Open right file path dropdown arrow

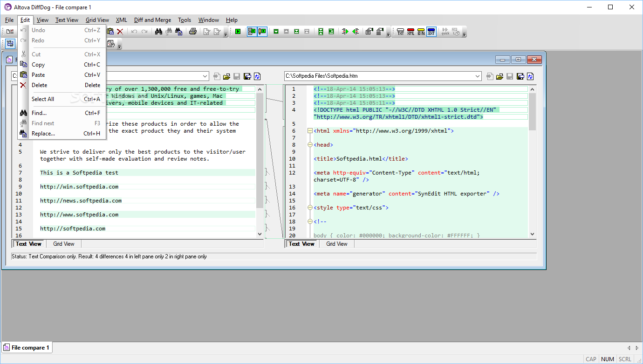pos(478,76)
